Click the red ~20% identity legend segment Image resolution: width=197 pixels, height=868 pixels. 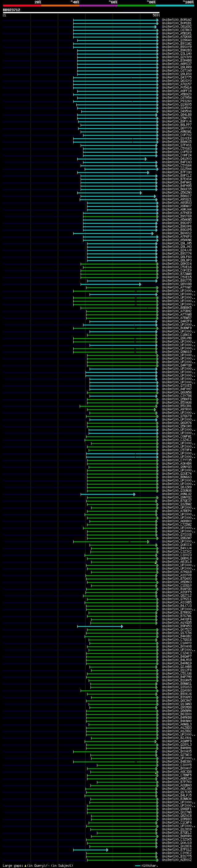22,6
